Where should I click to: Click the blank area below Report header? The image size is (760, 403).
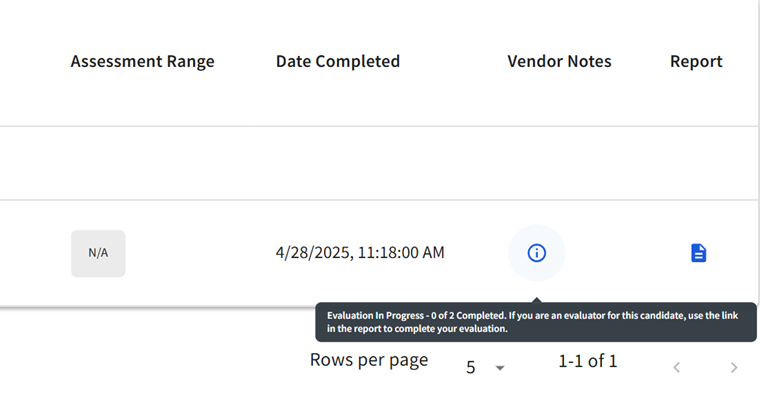pyautogui.click(x=696, y=99)
